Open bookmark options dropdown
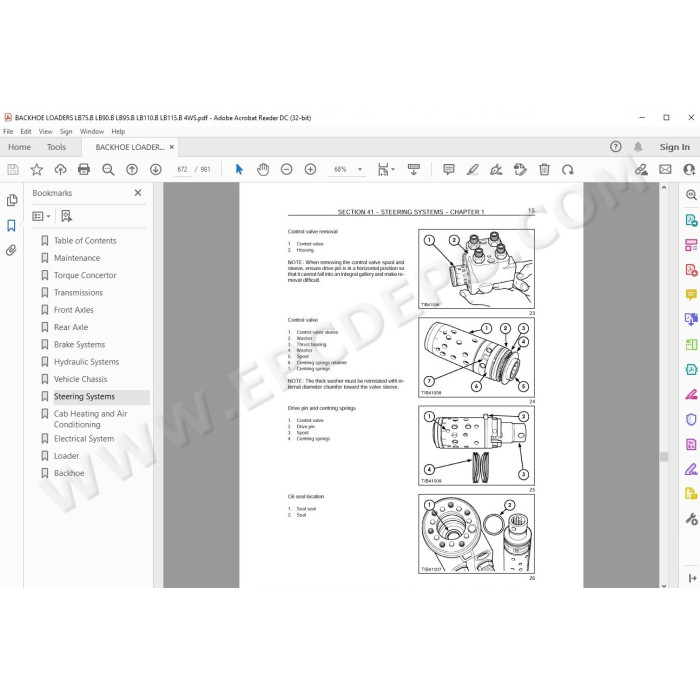Screen dimensions: 700x700 (x=41, y=217)
